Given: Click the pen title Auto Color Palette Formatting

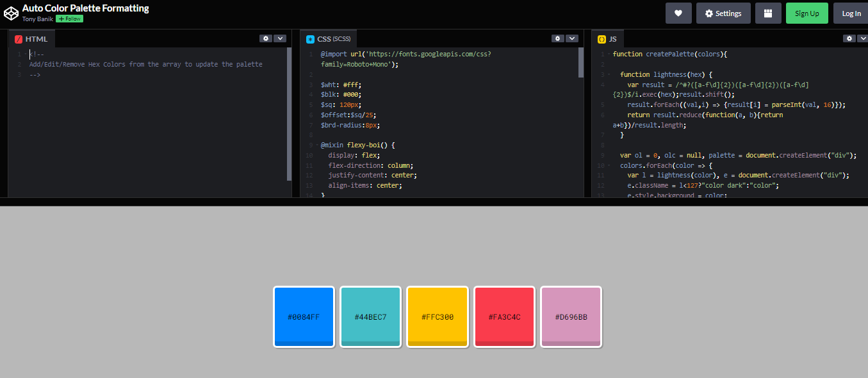Looking at the screenshot, I should pyautogui.click(x=85, y=8).
